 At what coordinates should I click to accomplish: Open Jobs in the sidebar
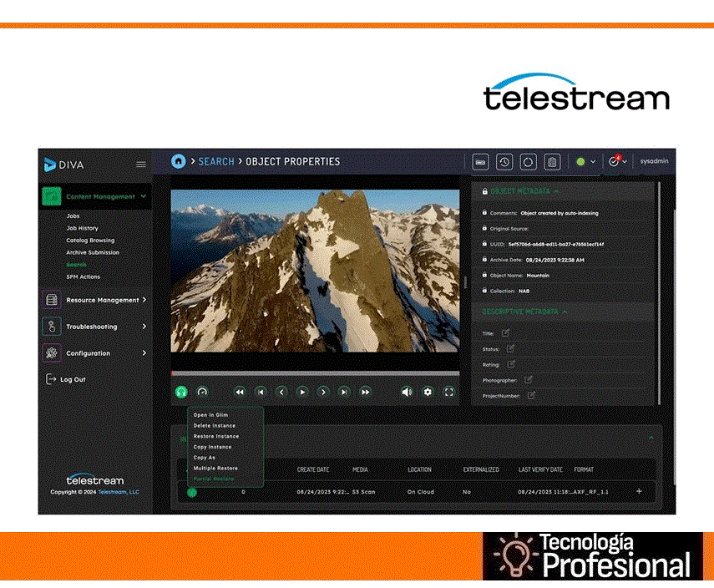click(x=73, y=215)
